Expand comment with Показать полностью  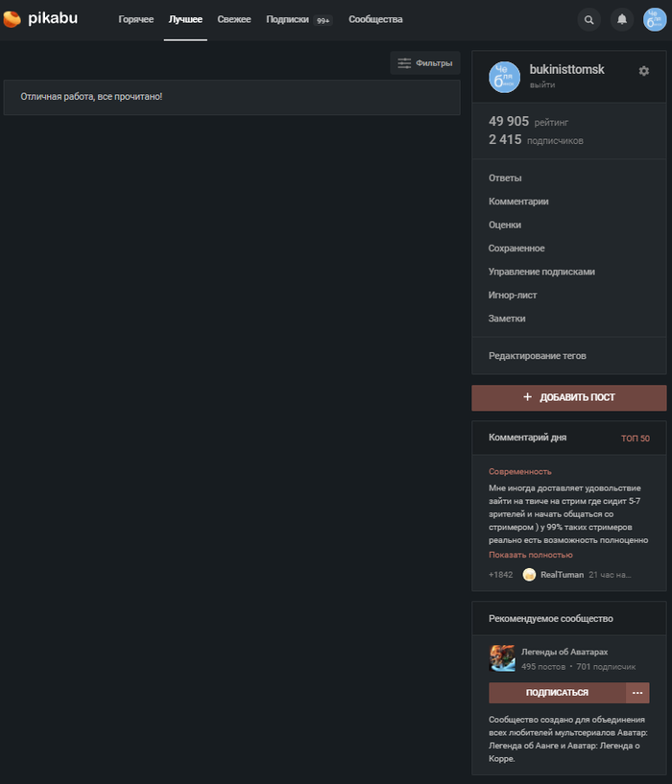(530, 555)
